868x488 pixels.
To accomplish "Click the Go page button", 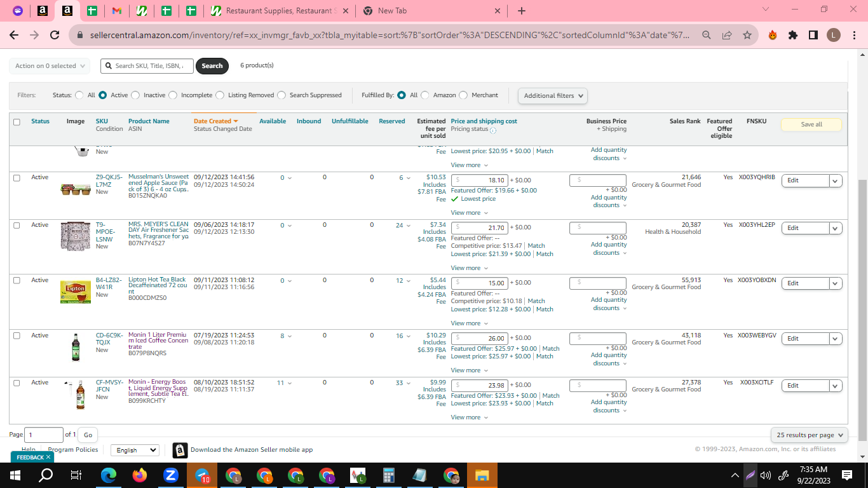I will (88, 435).
